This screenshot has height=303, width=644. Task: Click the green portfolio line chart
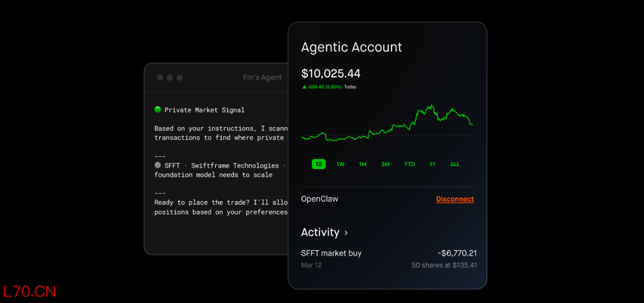click(x=388, y=123)
